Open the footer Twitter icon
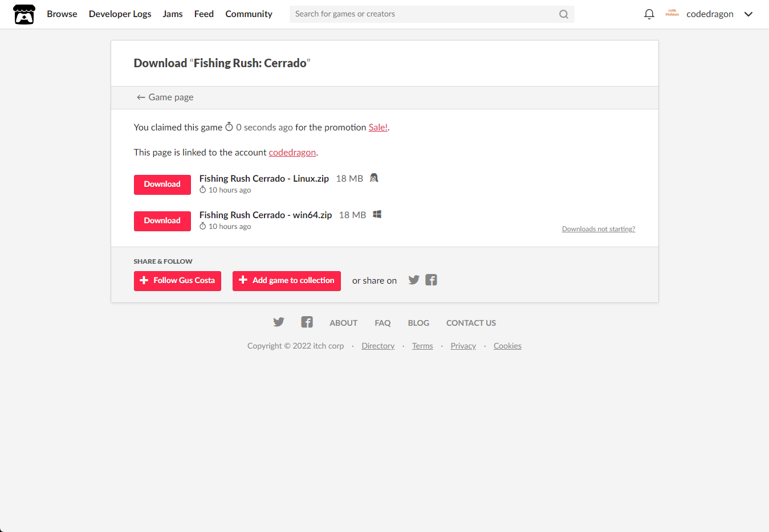Viewport: 769px width, 532px height. [x=279, y=322]
